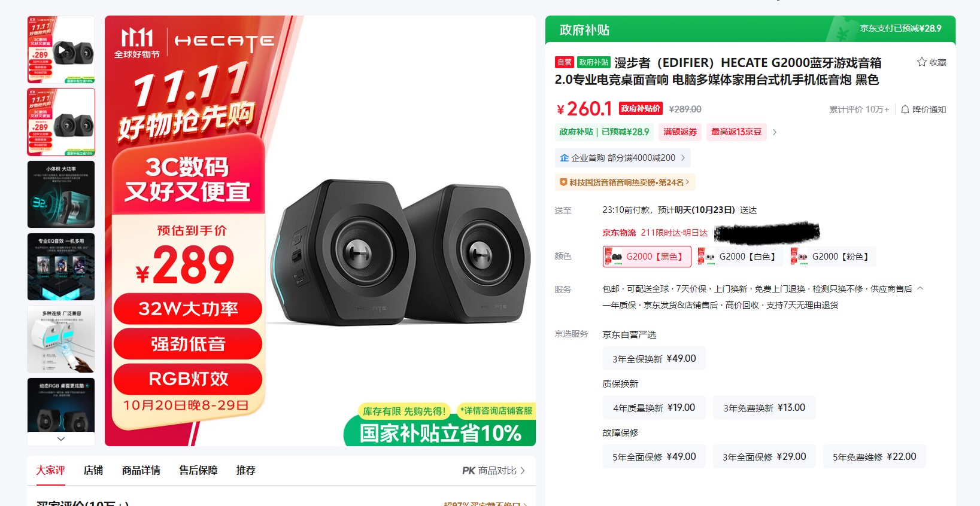The height and width of the screenshot is (506, 980).
Task: Open the 售后保障 tab
Action: point(198,471)
